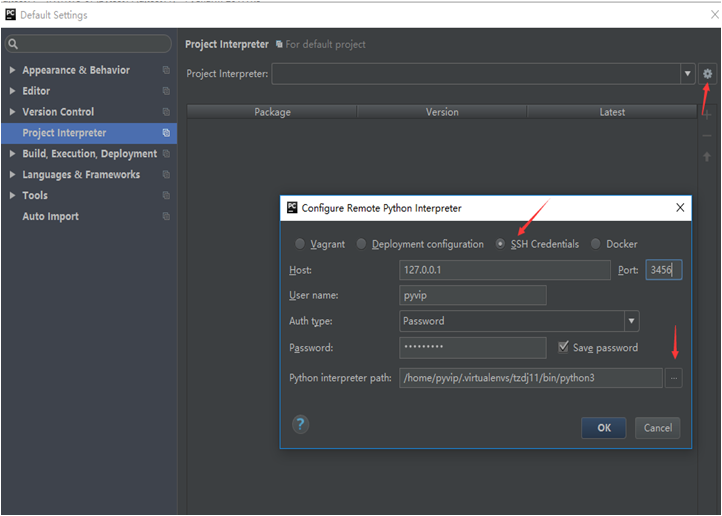The width and height of the screenshot is (722, 516).
Task: Open interpreter gear settings menu
Action: tap(707, 74)
